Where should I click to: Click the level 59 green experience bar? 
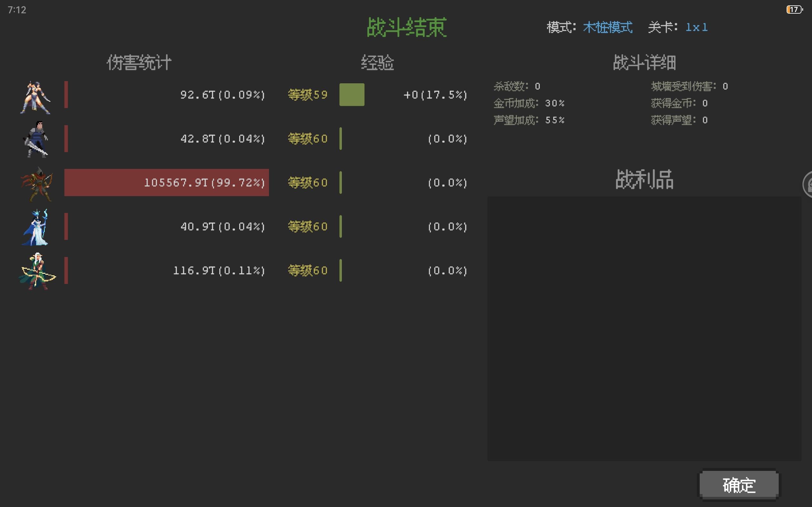pos(352,94)
